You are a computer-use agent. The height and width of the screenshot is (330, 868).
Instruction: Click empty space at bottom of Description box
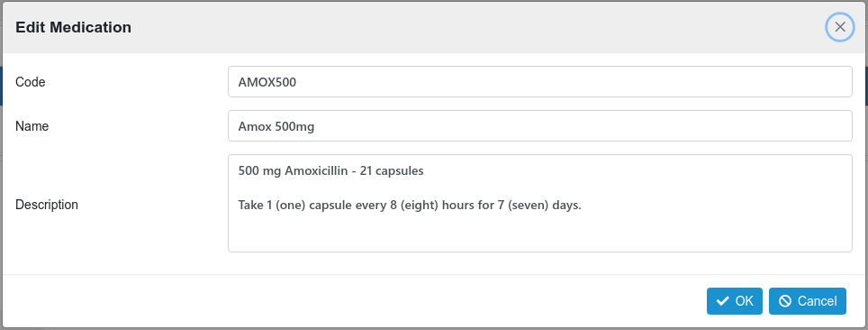(x=539, y=233)
